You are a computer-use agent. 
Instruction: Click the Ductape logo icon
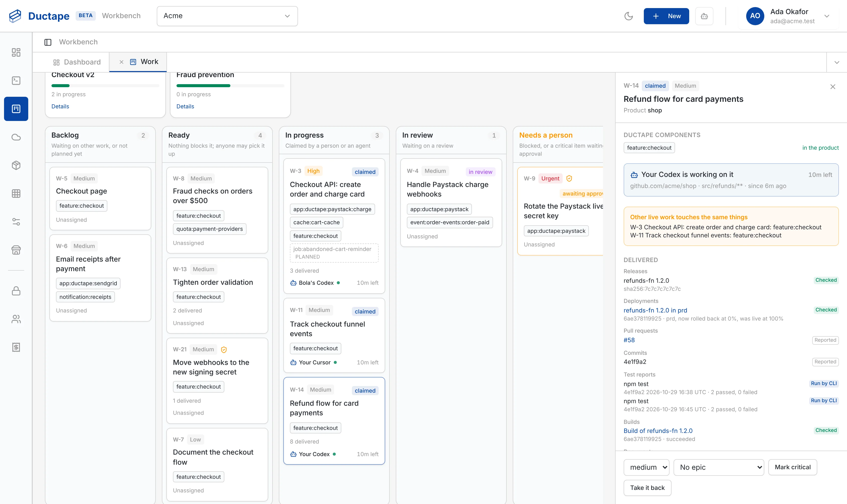click(x=15, y=16)
